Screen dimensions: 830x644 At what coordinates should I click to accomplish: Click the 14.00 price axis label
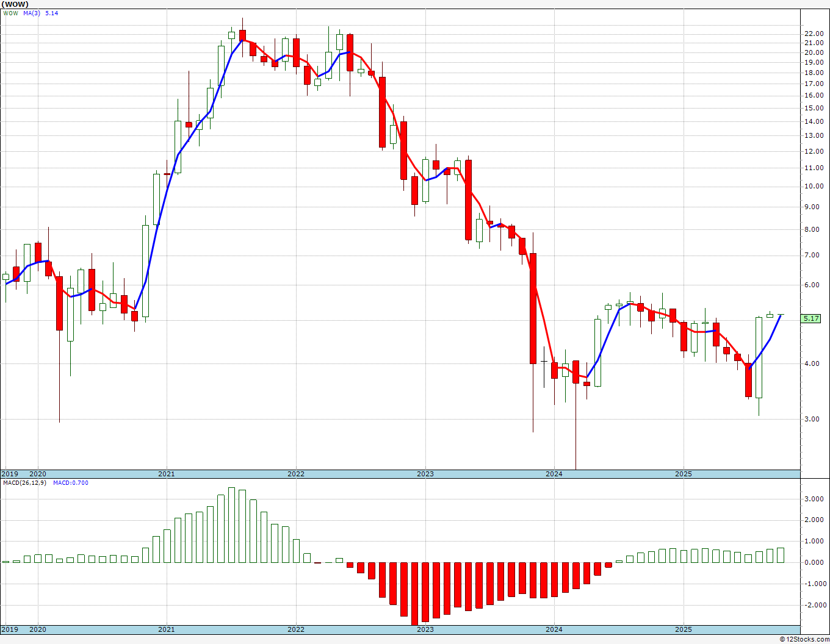coord(813,121)
